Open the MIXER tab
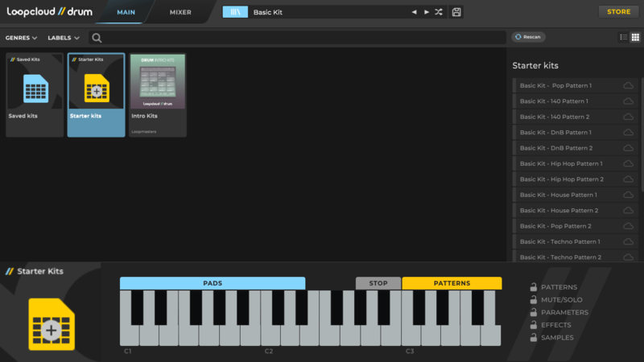The height and width of the screenshot is (362, 644). pos(180,12)
